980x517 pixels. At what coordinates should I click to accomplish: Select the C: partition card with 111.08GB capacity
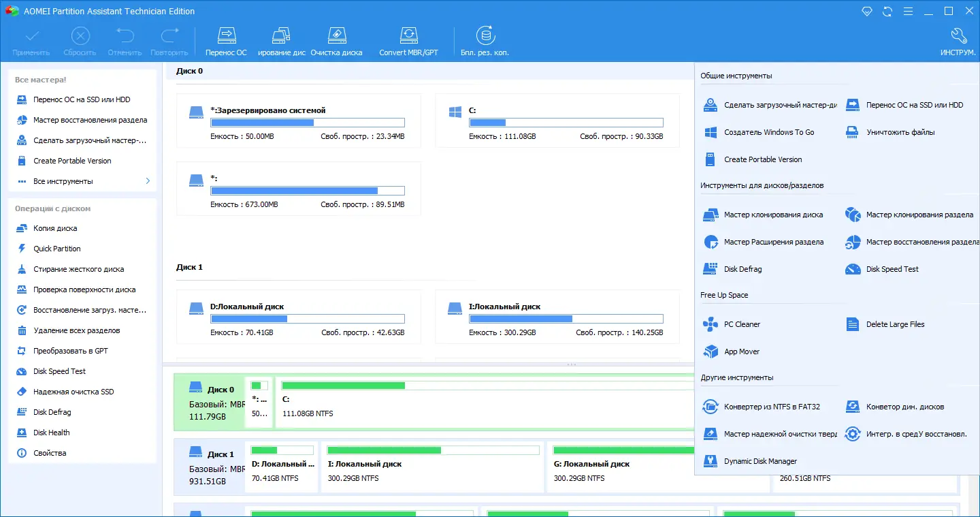(557, 121)
